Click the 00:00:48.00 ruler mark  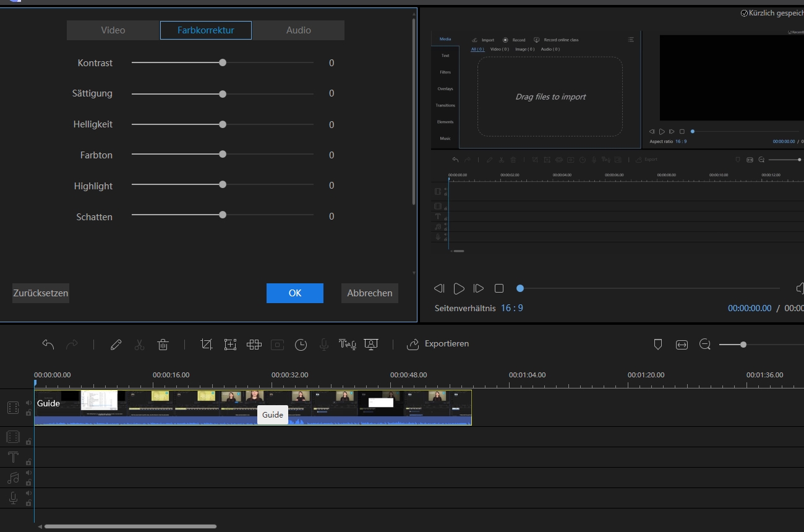point(409,375)
